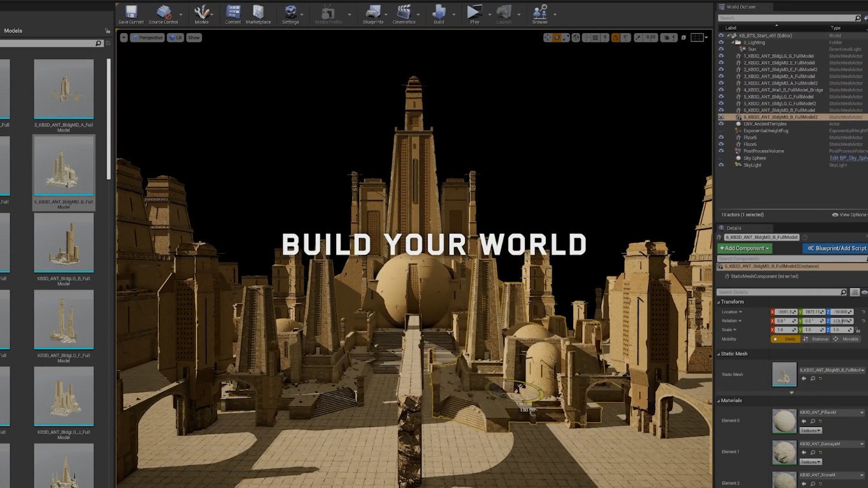Toggle visibility of Floor5 in the outliner
Screen dimensions: 868x488
click(721, 137)
